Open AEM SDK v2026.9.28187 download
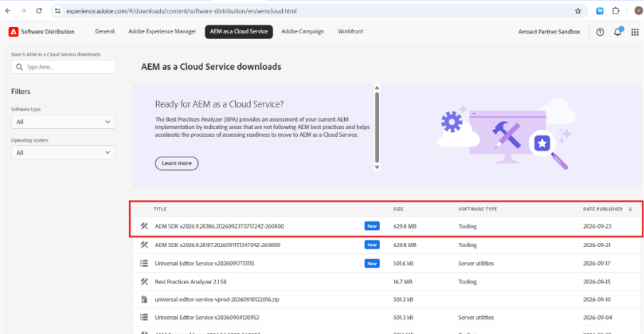This screenshot has height=334, width=644. pos(217,245)
